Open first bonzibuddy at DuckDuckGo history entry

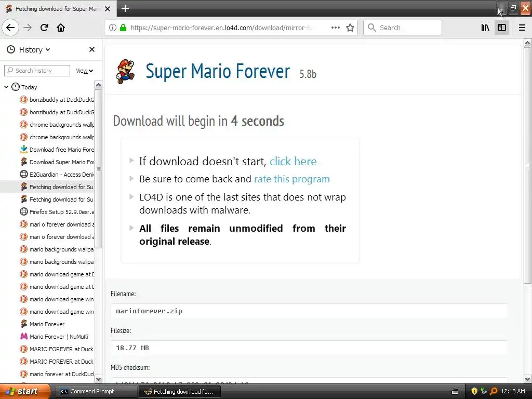(57, 100)
